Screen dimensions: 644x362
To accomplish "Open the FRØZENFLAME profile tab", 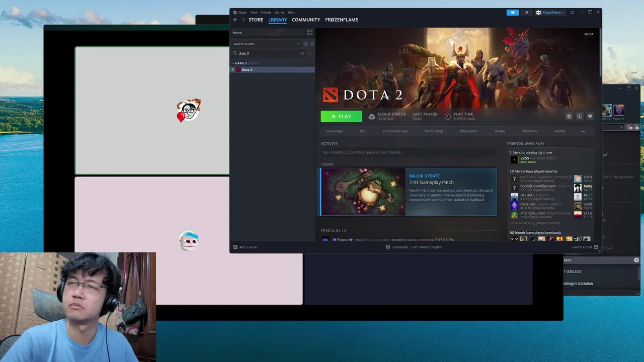I will click(342, 20).
